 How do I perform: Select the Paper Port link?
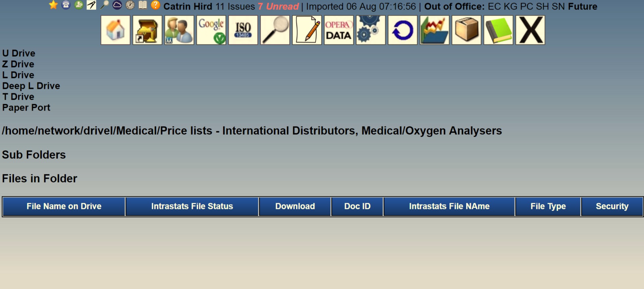point(26,108)
